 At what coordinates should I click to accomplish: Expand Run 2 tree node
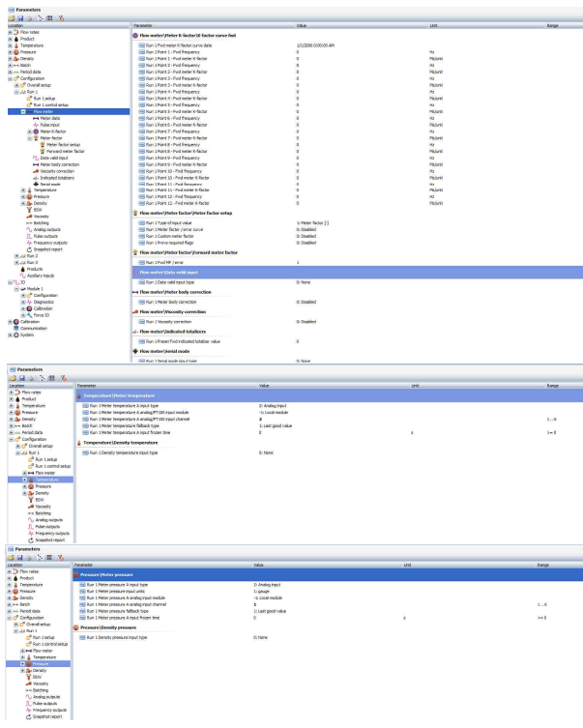(16, 256)
